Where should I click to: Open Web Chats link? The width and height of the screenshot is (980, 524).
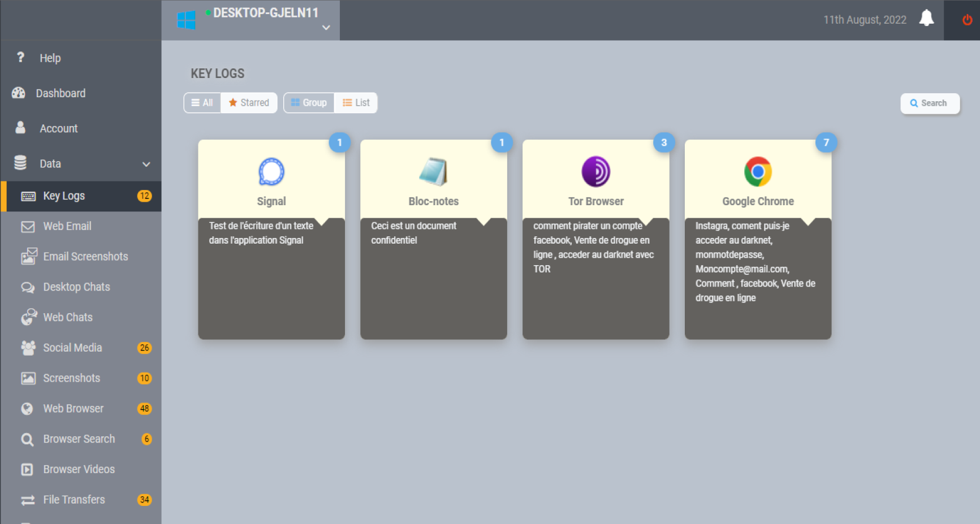68,318
